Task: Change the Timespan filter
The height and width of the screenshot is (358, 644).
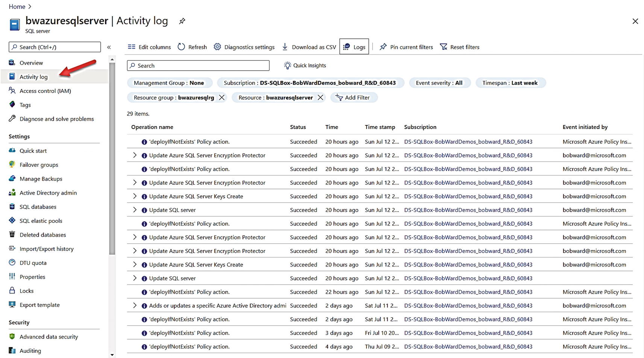Action: click(x=511, y=83)
